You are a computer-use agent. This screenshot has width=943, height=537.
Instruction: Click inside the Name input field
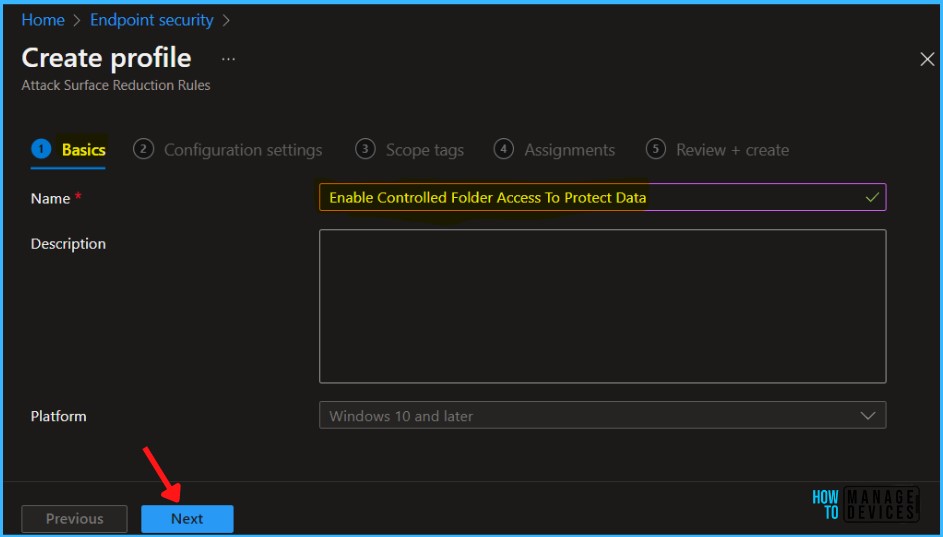[x=602, y=197]
